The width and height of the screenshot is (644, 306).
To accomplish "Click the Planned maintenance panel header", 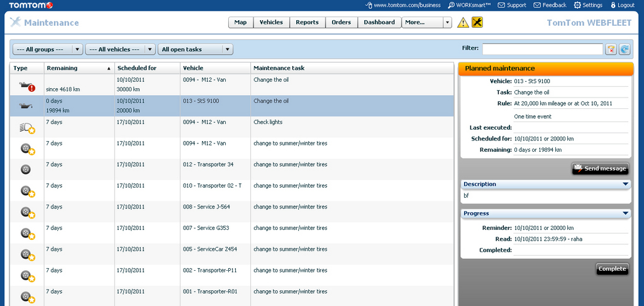I will [x=546, y=69].
